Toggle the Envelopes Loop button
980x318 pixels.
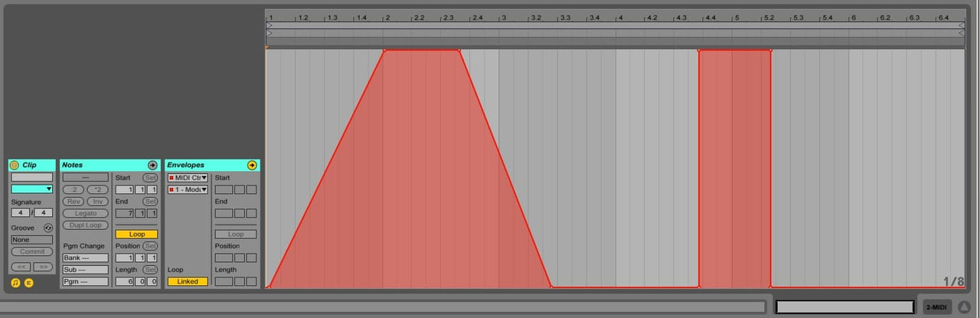click(235, 234)
